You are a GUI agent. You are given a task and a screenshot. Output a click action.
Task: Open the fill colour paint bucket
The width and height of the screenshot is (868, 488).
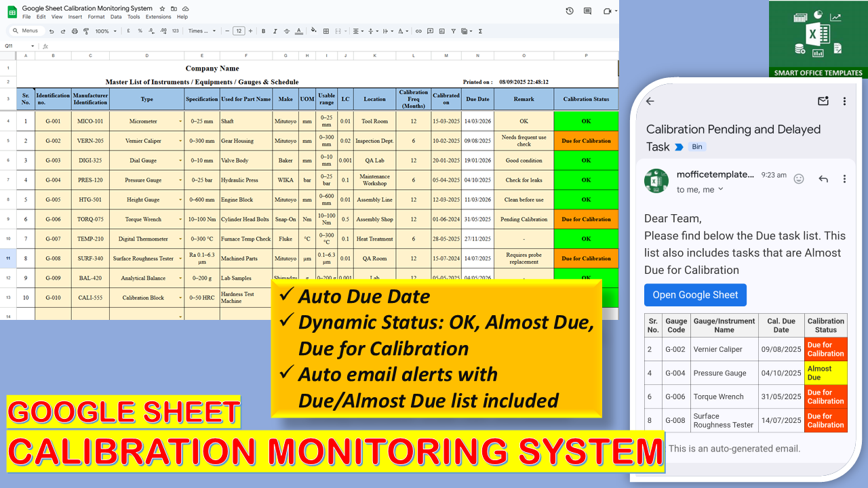pyautogui.click(x=315, y=31)
